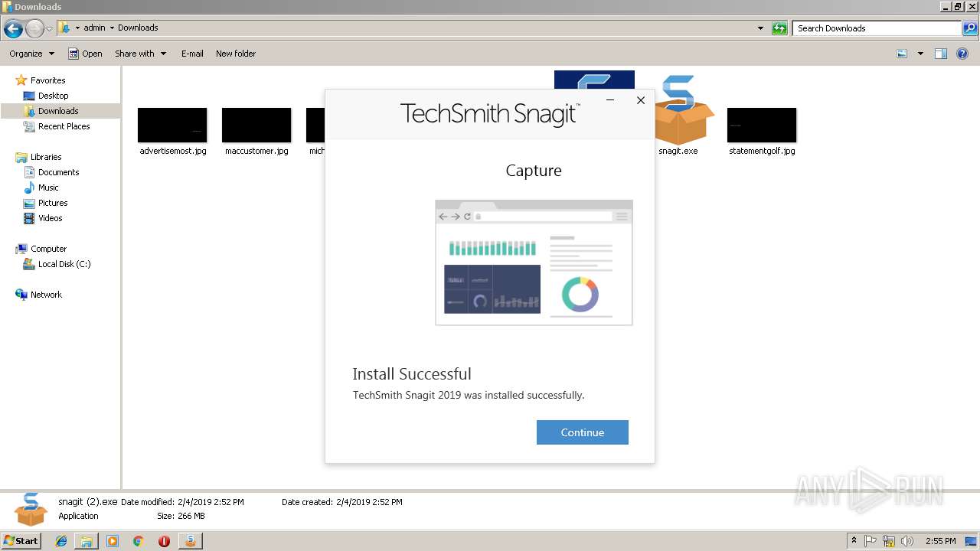Open Local Disk (C:) in sidebar
Screen dimensions: 980x551
pyautogui.click(x=64, y=264)
